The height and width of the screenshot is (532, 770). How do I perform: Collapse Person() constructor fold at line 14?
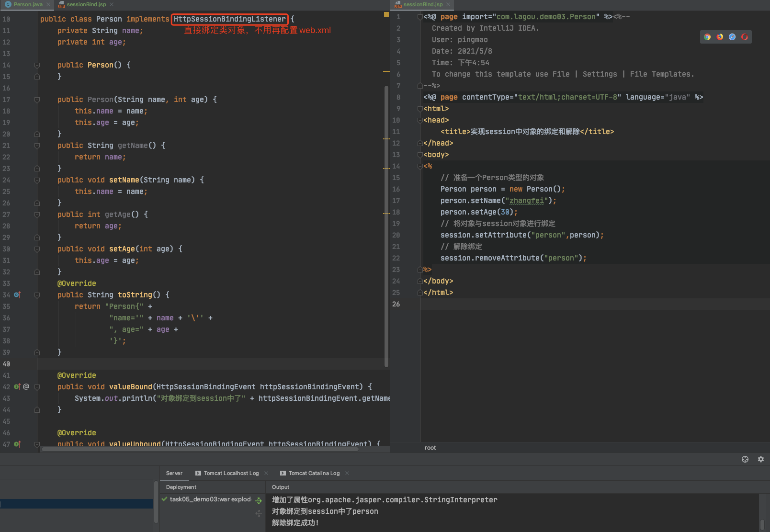[x=37, y=65]
